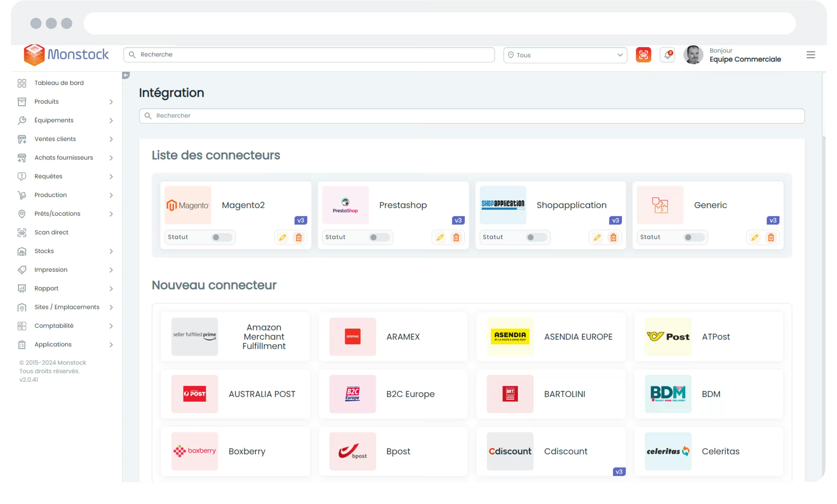Edit the Prestashop connector
Screen dimensions: 837x504
[x=440, y=237]
